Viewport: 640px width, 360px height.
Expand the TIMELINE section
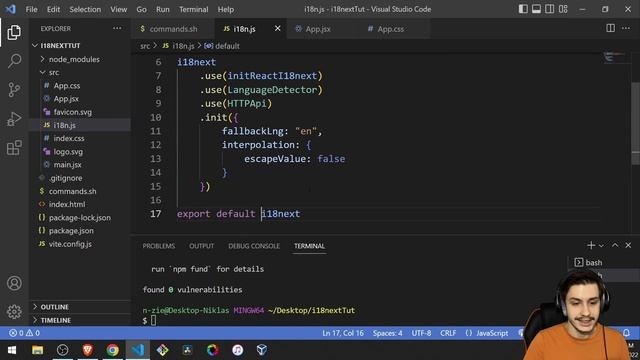(x=51, y=320)
